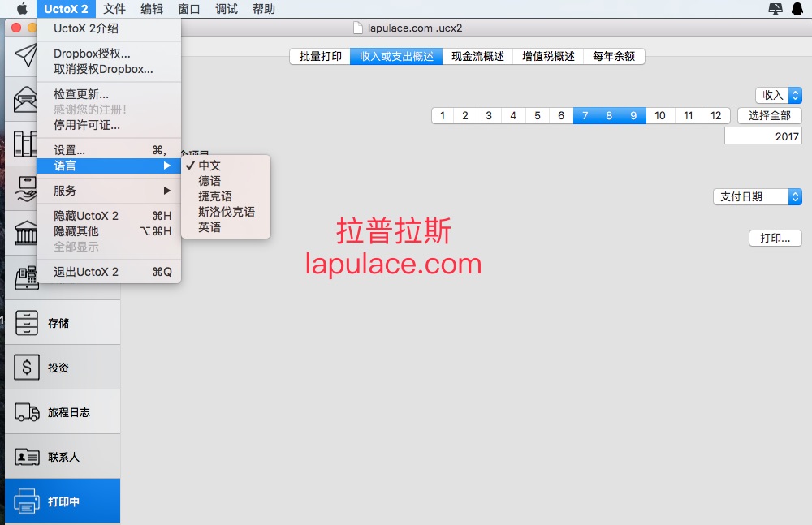Click the year field showing 2017
Image resolution: width=812 pixels, height=525 pixels.
(x=762, y=136)
